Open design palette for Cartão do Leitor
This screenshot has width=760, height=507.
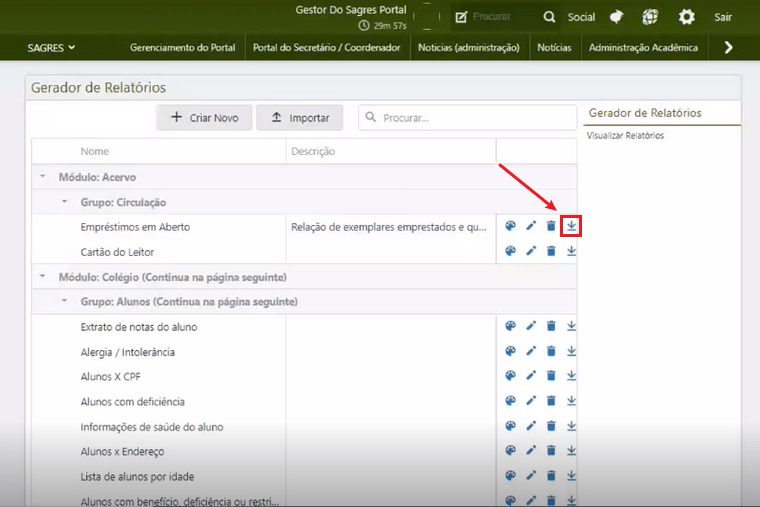point(510,251)
